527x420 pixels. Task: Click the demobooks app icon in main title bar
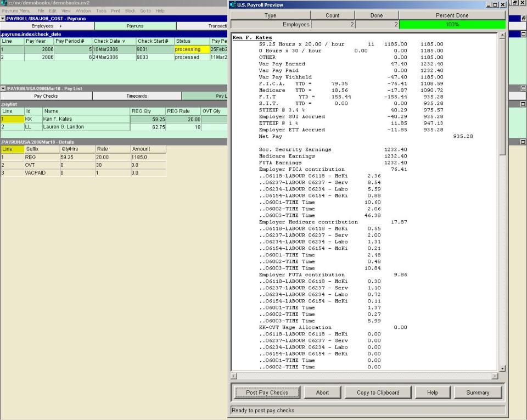pos(3,3)
